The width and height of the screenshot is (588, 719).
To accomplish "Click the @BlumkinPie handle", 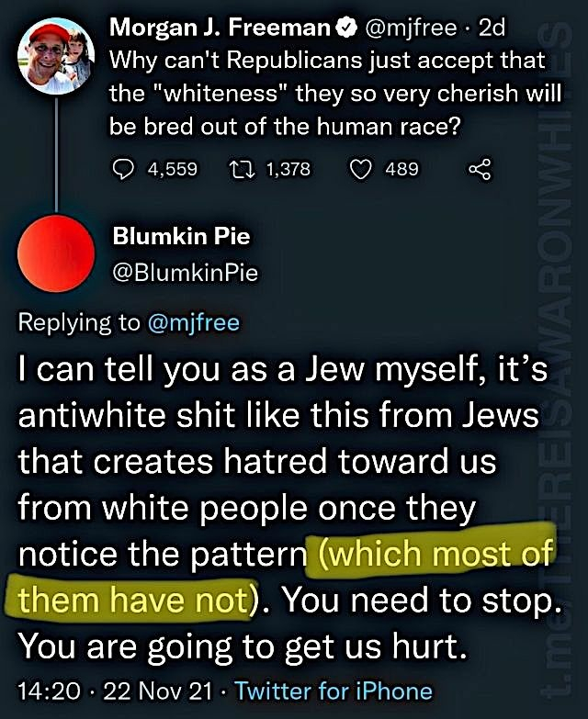I will (x=186, y=273).
